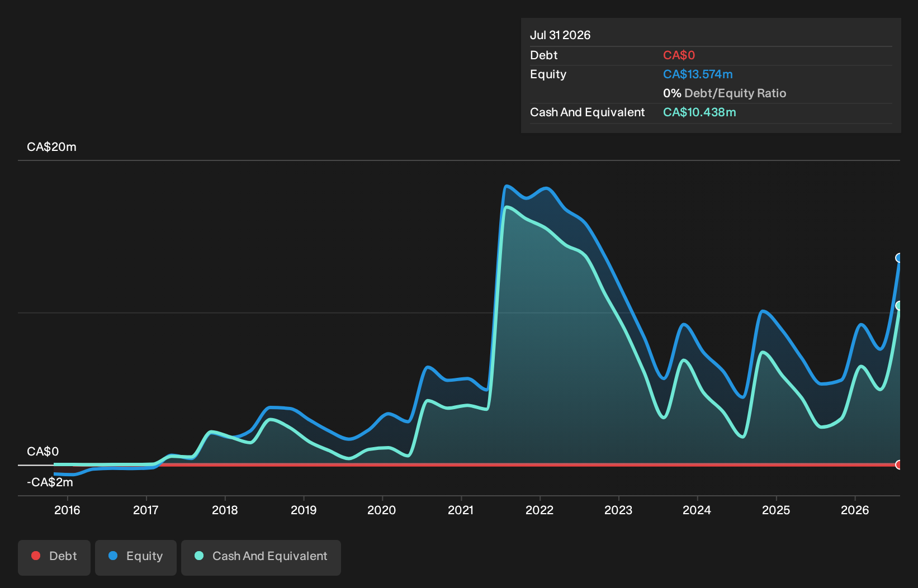Screen dimensions: 918x588
Task: Click the Debt row label in tooltip
Action: [x=544, y=55]
